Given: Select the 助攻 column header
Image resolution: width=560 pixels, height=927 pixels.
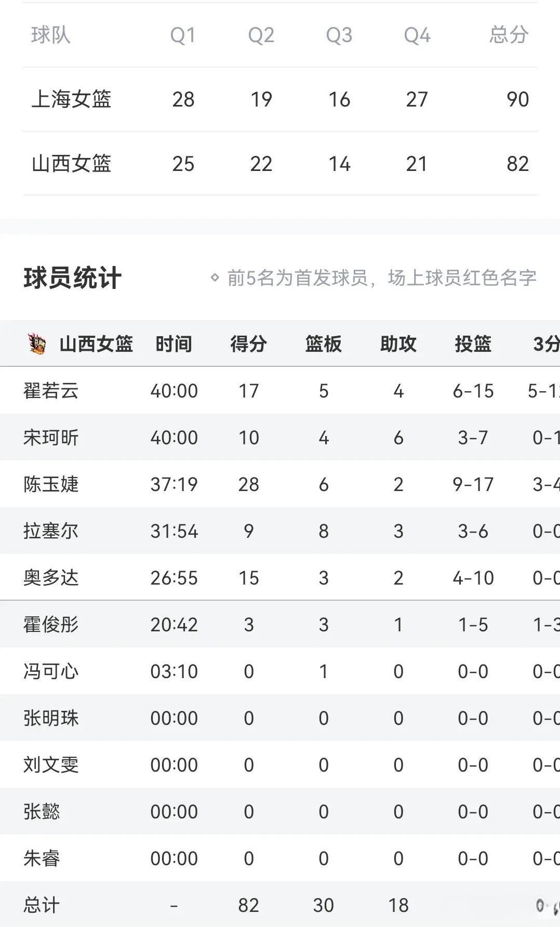Looking at the screenshot, I should [398, 344].
